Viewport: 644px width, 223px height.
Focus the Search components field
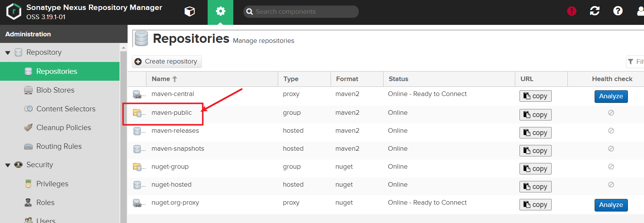[301, 11]
